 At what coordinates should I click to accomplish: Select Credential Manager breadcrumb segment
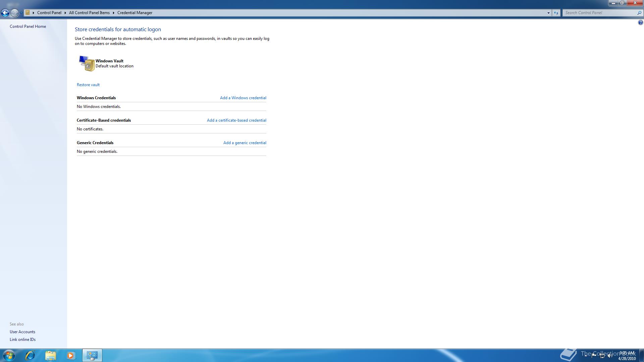(135, 13)
